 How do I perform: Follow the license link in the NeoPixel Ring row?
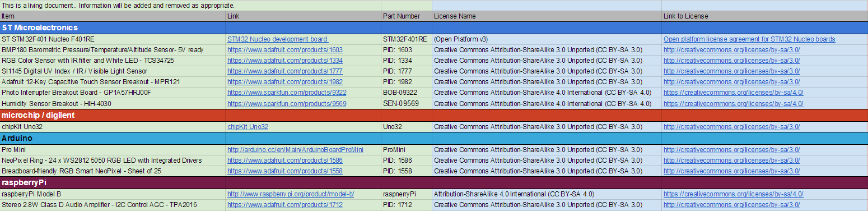pyautogui.click(x=731, y=160)
